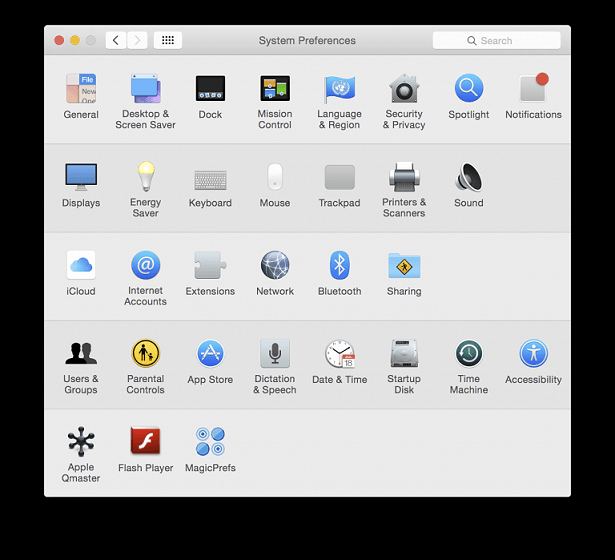Go back with the left arrow button
This screenshot has height=560, width=615.
(116, 40)
